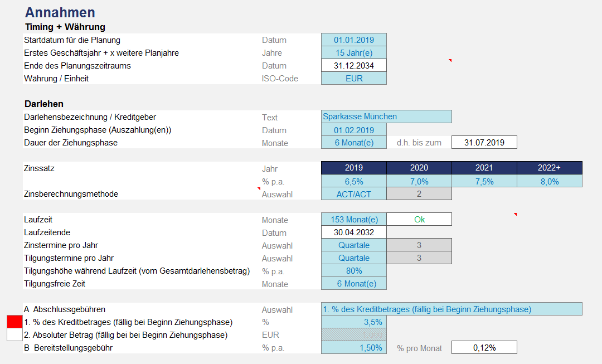
Task: Select the currency cell containing EUR
Action: (353, 79)
